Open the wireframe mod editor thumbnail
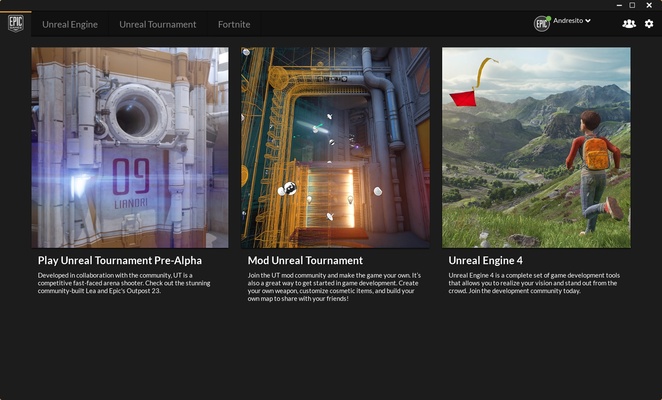 (335, 147)
